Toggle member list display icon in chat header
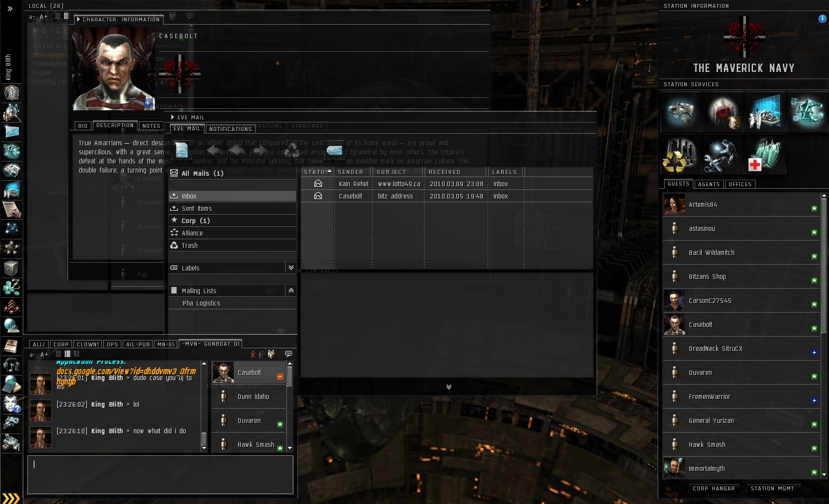Image resolution: width=829 pixels, height=504 pixels. point(271,354)
